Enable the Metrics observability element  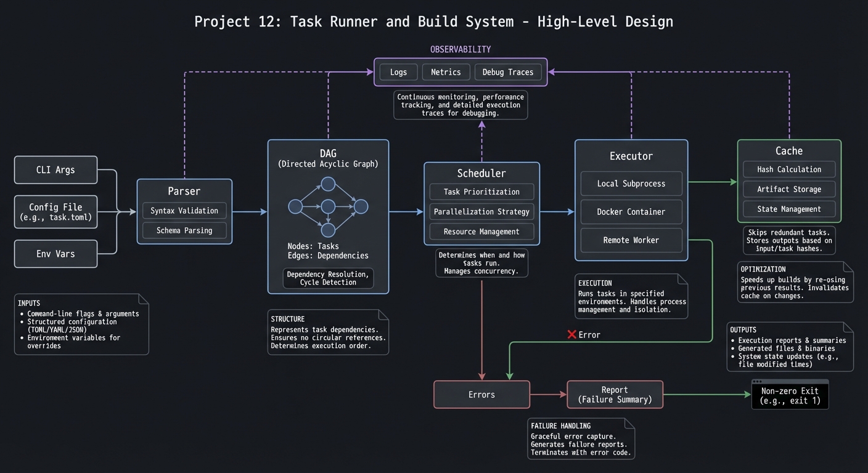point(446,72)
